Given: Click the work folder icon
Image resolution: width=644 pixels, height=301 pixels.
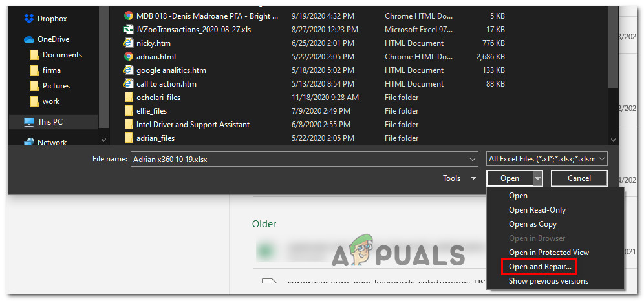Looking at the screenshot, I should (34, 101).
